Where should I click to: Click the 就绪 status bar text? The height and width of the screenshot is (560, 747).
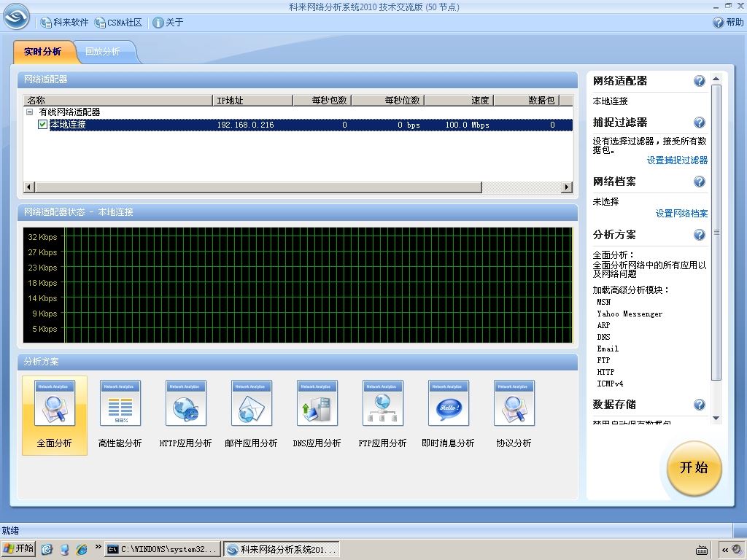tap(10, 531)
